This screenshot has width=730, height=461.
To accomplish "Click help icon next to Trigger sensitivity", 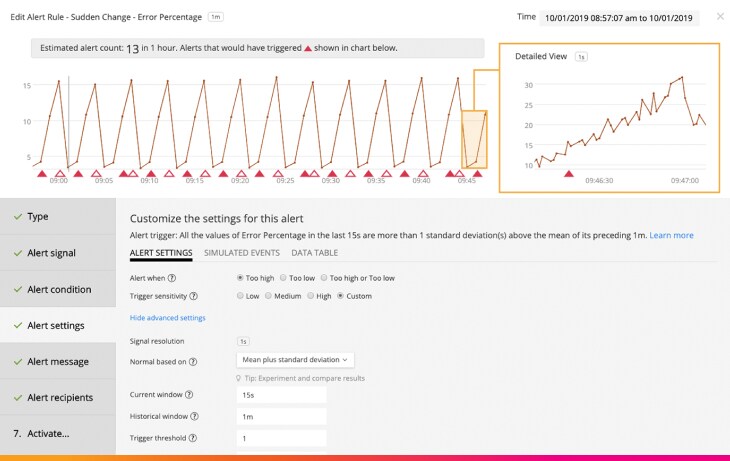I will click(x=194, y=296).
